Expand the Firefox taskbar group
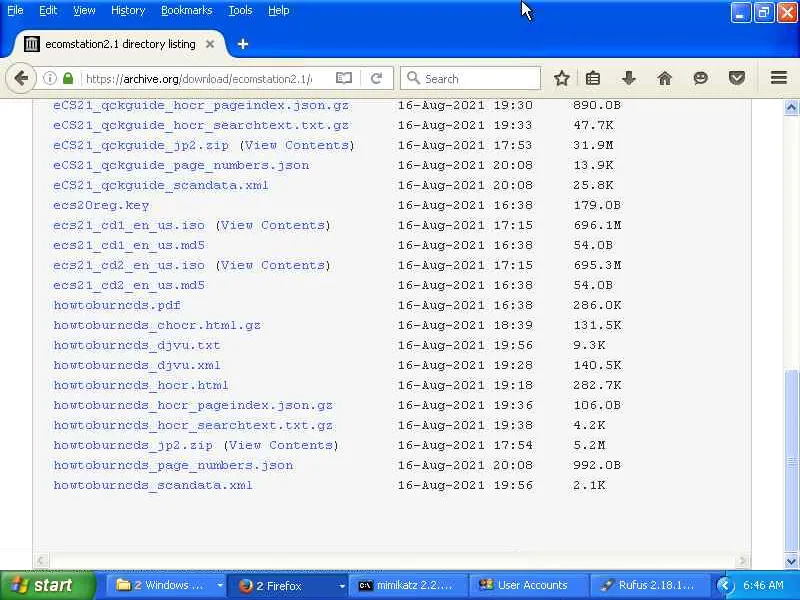This screenshot has height=600, width=800. tap(341, 586)
